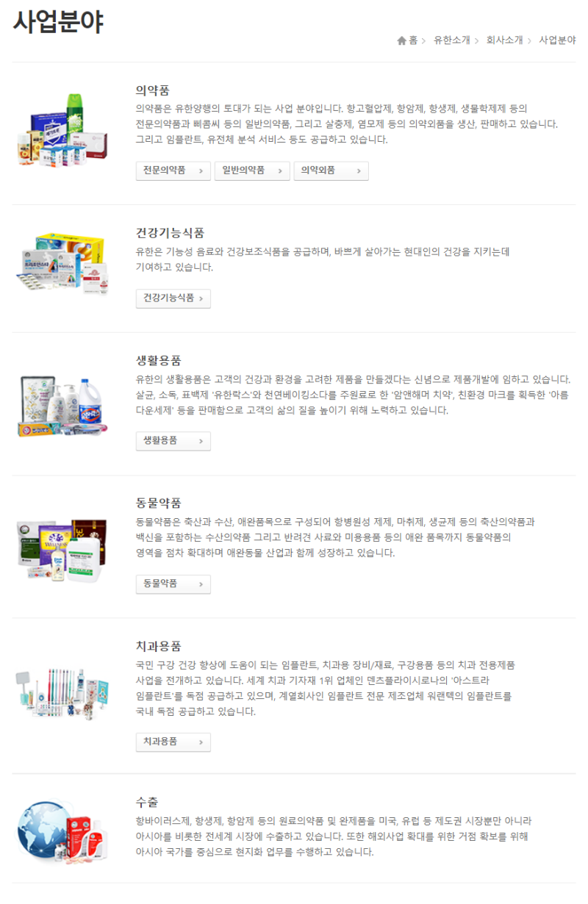588x904 pixels.
Task: Click the 치과용품 button
Action: pos(173,742)
